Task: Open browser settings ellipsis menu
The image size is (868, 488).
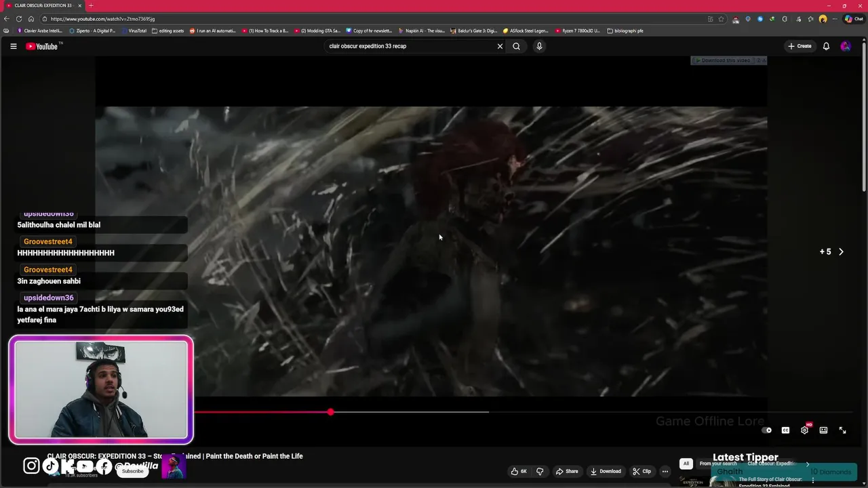Action: pyautogui.click(x=835, y=19)
